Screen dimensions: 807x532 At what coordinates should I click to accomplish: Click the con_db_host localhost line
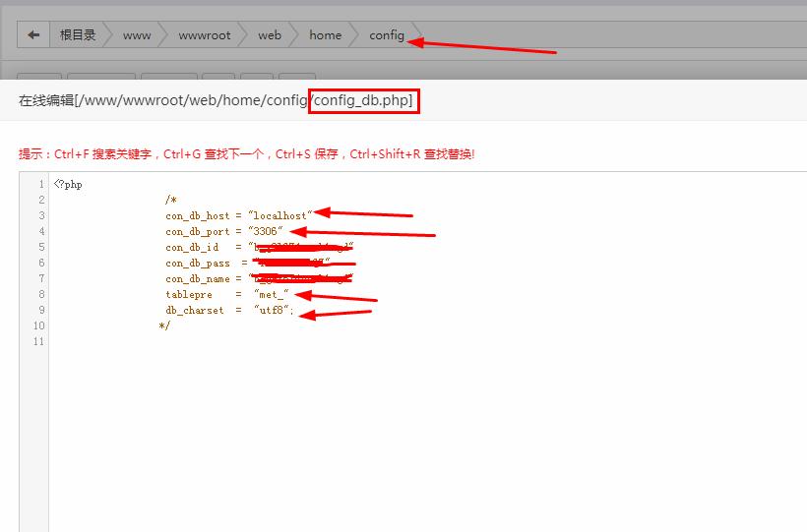[x=237, y=216]
